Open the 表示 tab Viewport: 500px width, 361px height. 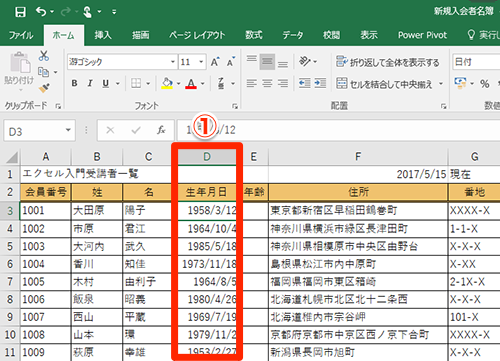[x=369, y=35]
